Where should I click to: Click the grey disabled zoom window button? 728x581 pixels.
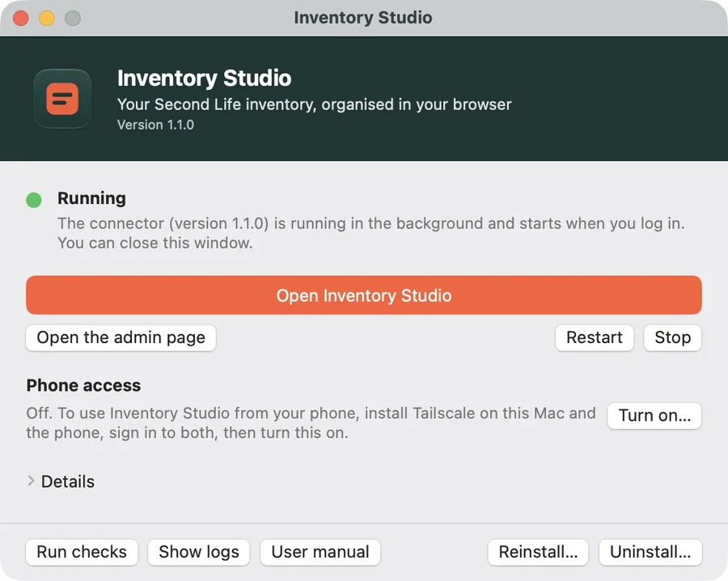73,18
